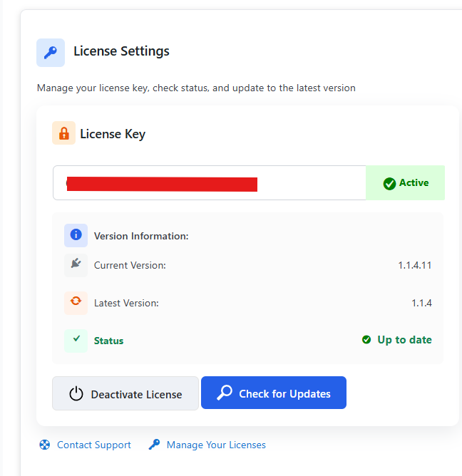Click the blue info icon

coord(76,234)
